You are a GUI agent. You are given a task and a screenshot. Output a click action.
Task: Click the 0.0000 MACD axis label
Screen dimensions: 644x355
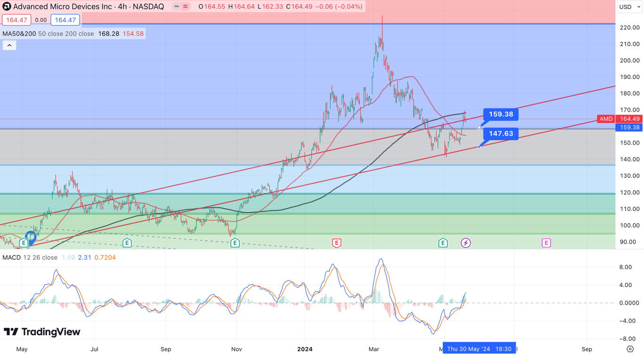click(x=630, y=303)
